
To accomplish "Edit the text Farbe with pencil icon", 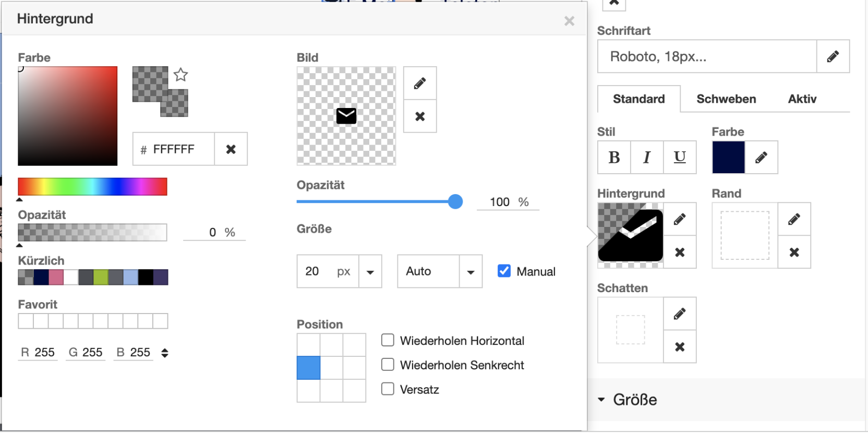I will 761,157.
